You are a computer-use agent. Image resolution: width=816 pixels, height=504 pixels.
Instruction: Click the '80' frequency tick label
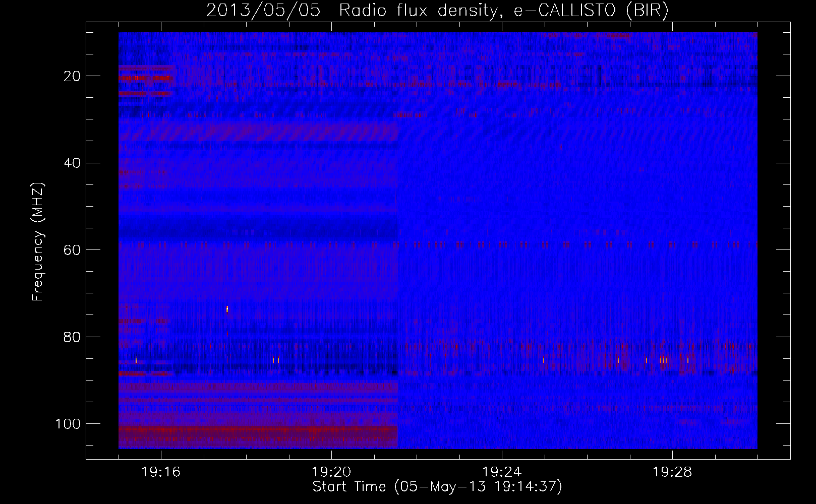(73, 337)
